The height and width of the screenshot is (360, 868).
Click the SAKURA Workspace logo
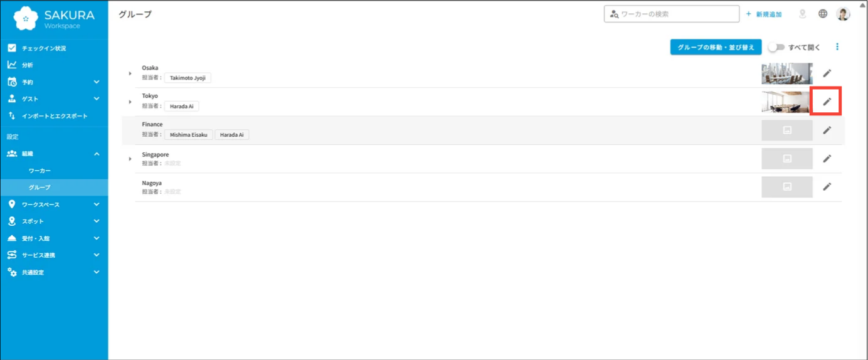pos(54,18)
